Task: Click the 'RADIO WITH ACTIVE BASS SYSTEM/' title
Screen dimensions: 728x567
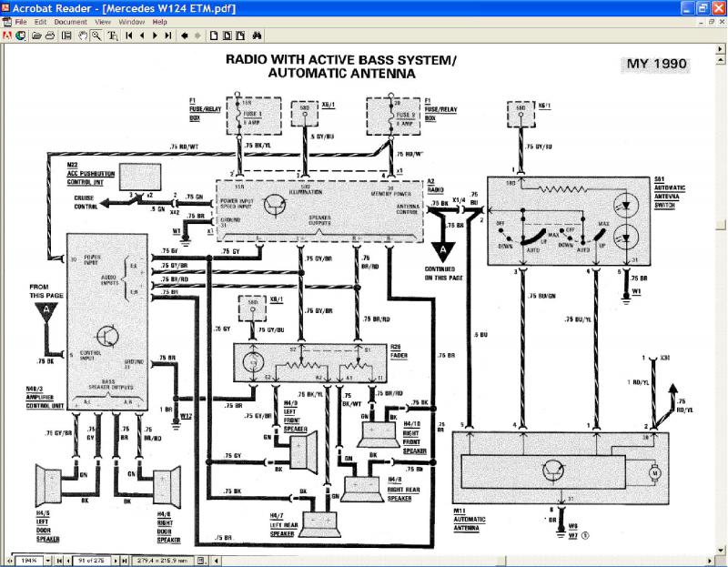Action: tap(341, 60)
